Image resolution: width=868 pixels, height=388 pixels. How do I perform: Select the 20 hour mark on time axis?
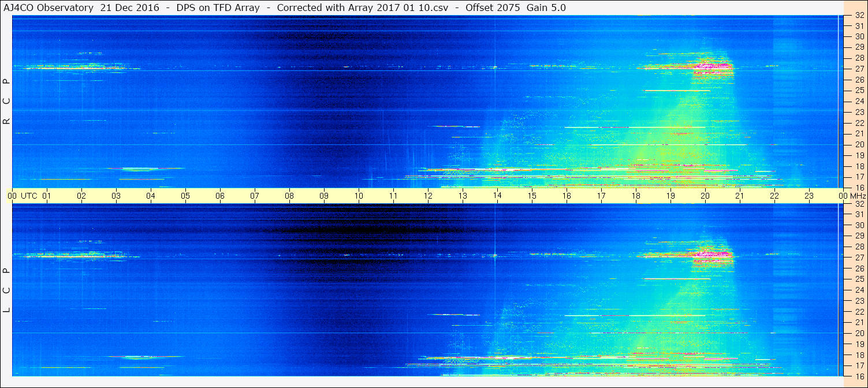coord(705,196)
